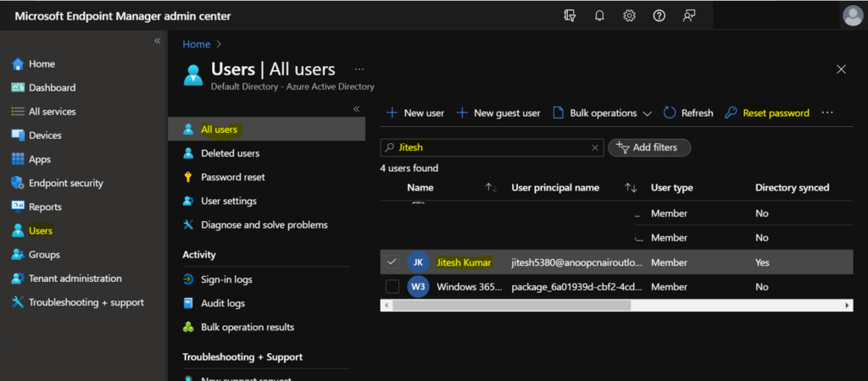
Task: Click the Refresh button
Action: coord(688,113)
